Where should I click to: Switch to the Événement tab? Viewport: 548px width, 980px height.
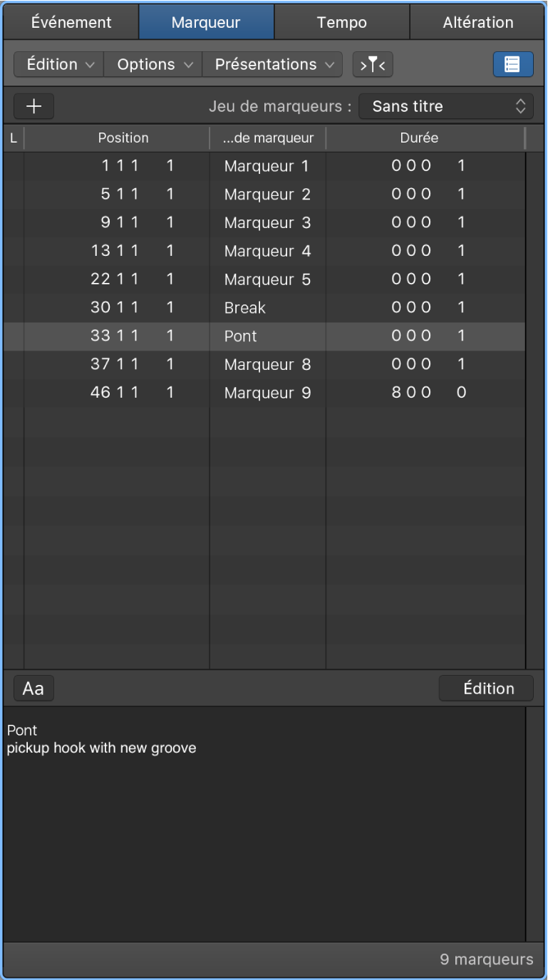(71, 22)
